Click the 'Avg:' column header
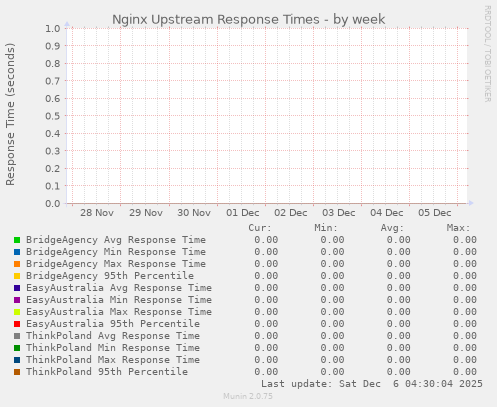 point(392,228)
